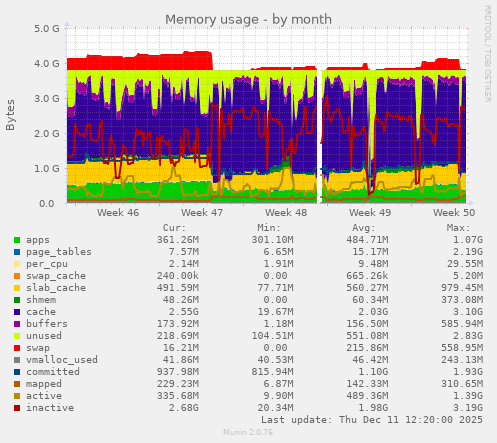Click active average value 489.36M
Viewport: 497px width, 443px height.
(367, 396)
